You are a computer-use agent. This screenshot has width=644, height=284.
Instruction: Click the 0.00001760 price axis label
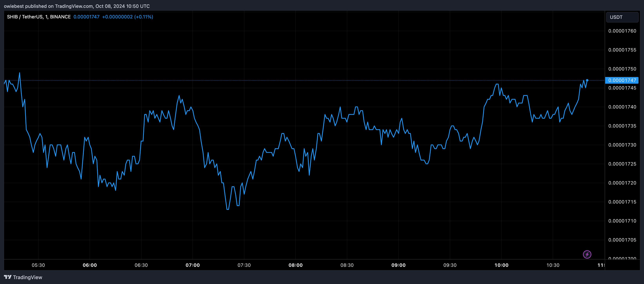[x=622, y=31]
